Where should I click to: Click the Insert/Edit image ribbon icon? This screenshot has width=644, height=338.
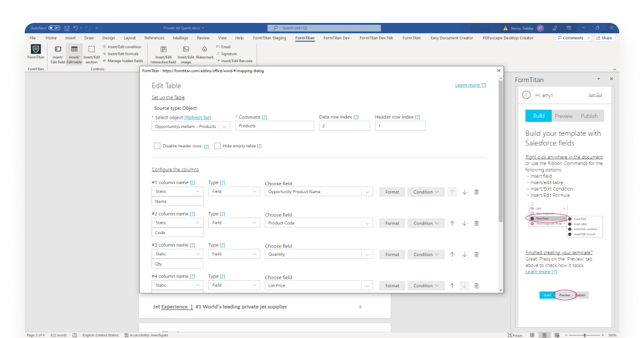[x=186, y=50]
